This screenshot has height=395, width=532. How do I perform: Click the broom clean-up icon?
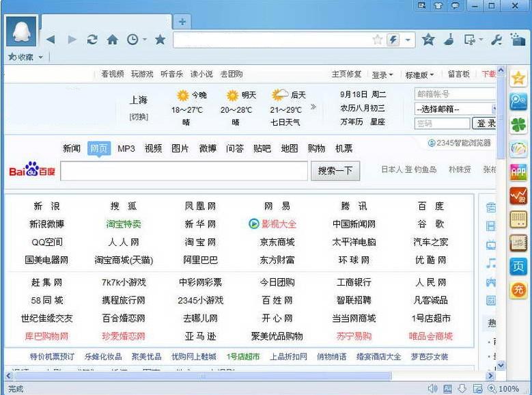[x=449, y=40]
